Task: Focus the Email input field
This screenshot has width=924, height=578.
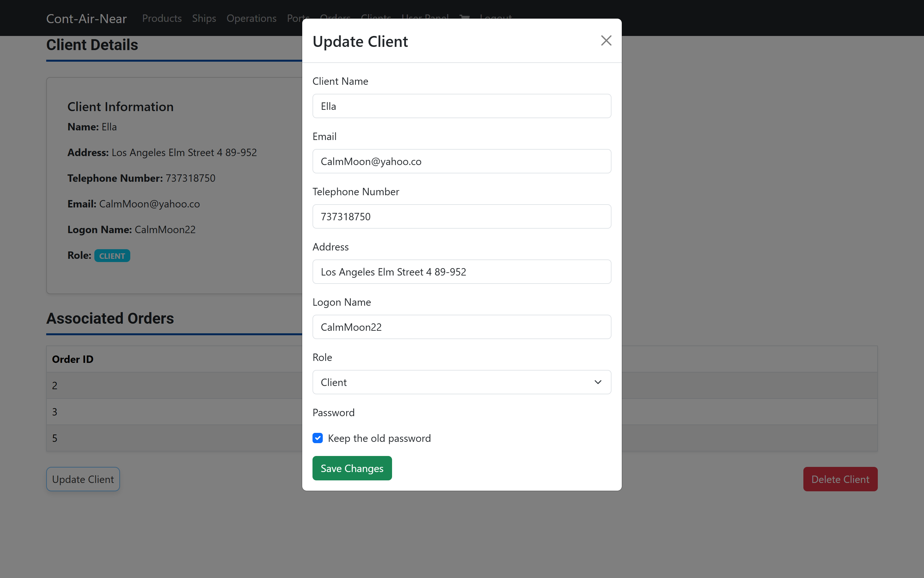Action: [x=462, y=161]
